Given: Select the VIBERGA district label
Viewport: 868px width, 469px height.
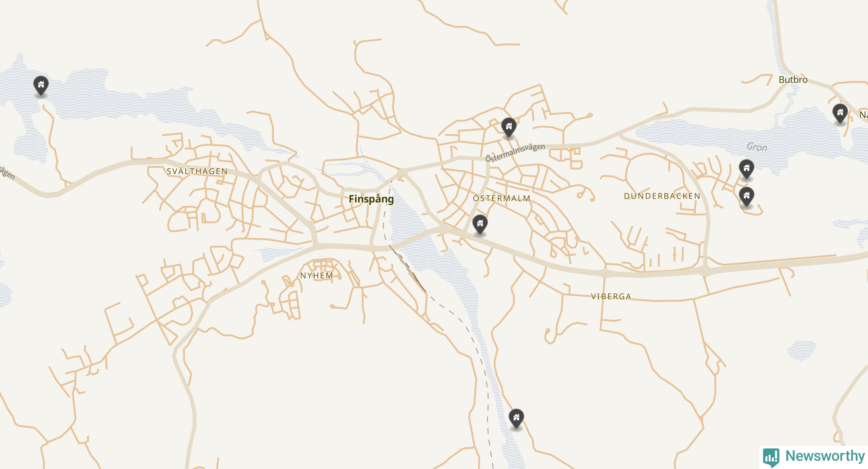Looking at the screenshot, I should 611,296.
